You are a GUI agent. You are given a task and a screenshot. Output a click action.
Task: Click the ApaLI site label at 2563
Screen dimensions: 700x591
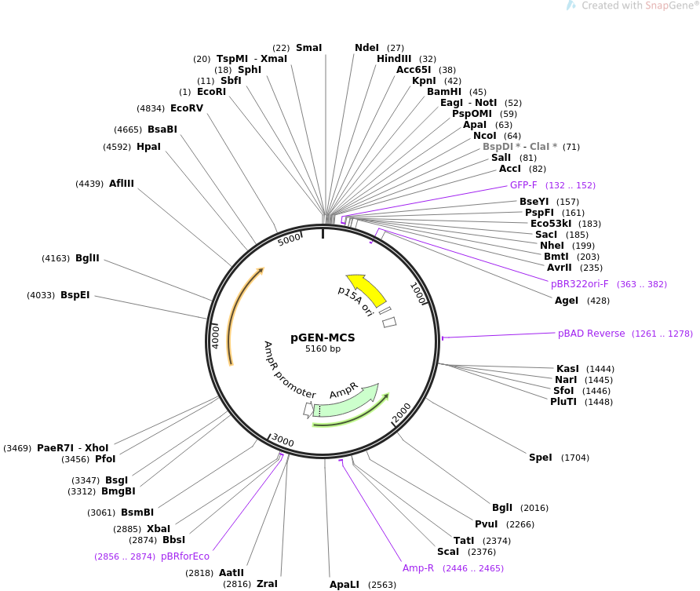pyautogui.click(x=344, y=585)
